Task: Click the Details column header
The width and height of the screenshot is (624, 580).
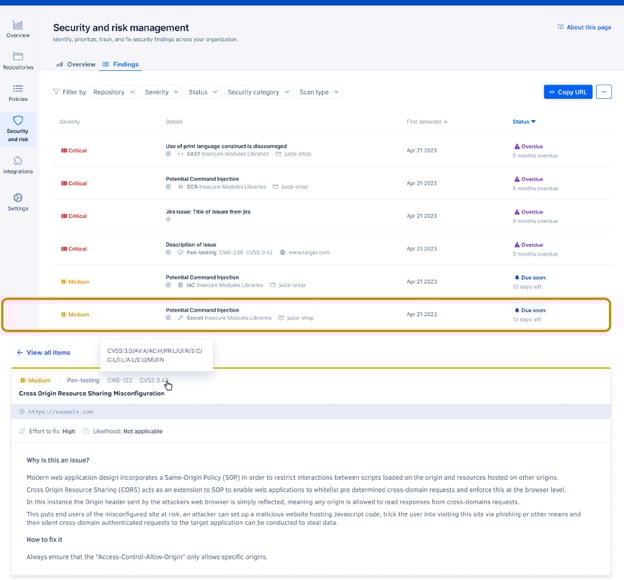Action: pos(174,121)
